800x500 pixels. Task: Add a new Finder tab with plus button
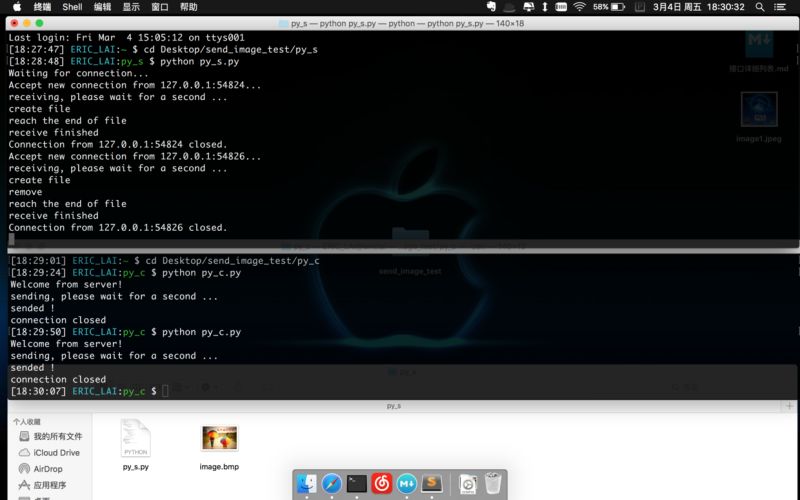pos(789,406)
